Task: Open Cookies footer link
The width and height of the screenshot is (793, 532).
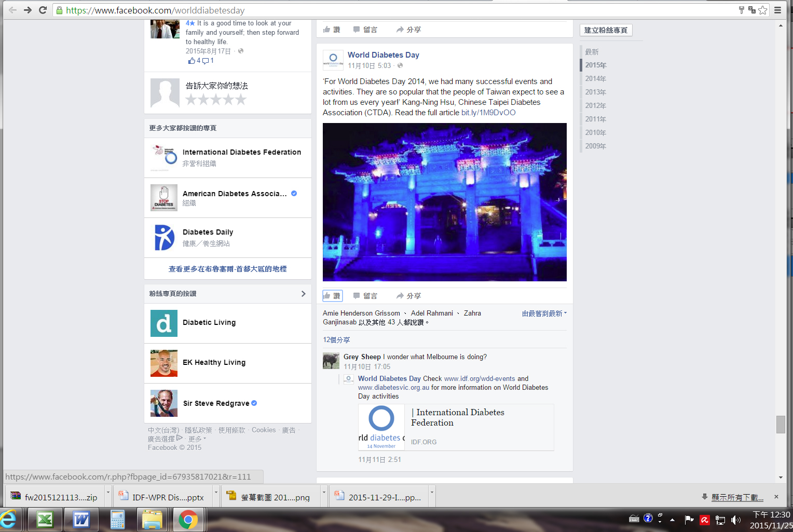Action: click(x=264, y=430)
